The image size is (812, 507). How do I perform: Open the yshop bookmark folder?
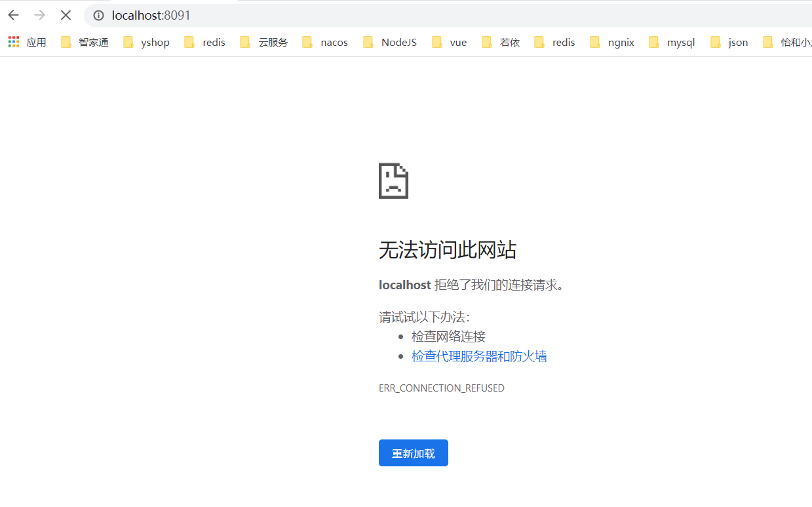pyautogui.click(x=146, y=43)
